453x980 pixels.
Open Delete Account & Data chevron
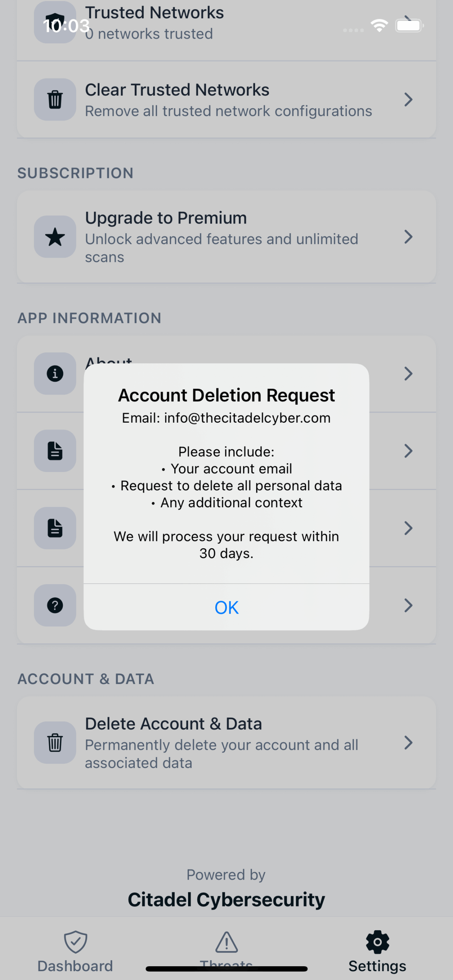408,743
